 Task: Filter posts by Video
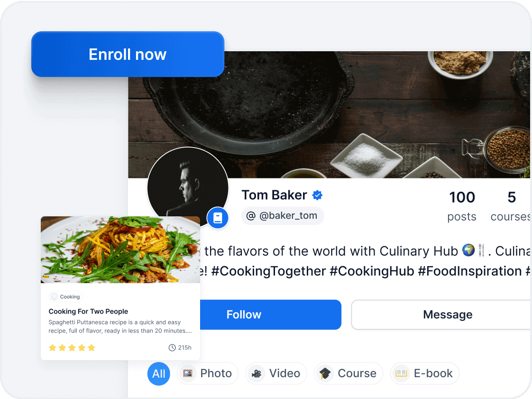pyautogui.click(x=276, y=373)
